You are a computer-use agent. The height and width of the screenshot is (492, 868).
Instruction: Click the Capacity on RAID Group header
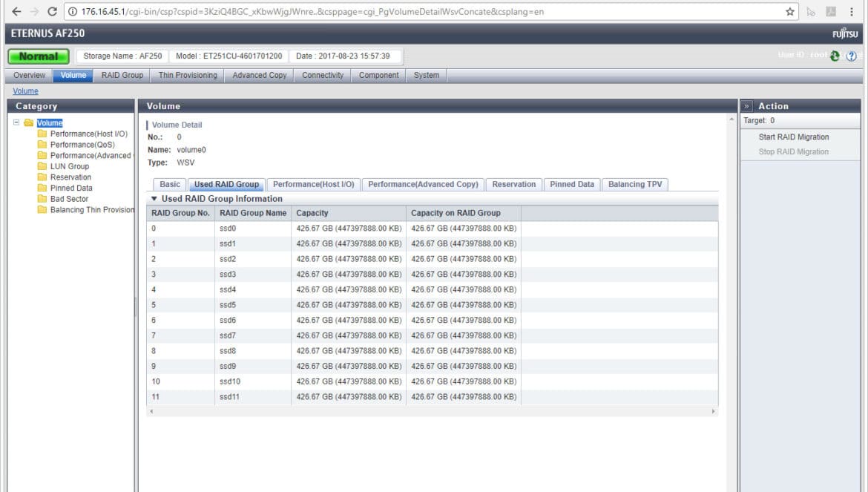tap(464, 213)
